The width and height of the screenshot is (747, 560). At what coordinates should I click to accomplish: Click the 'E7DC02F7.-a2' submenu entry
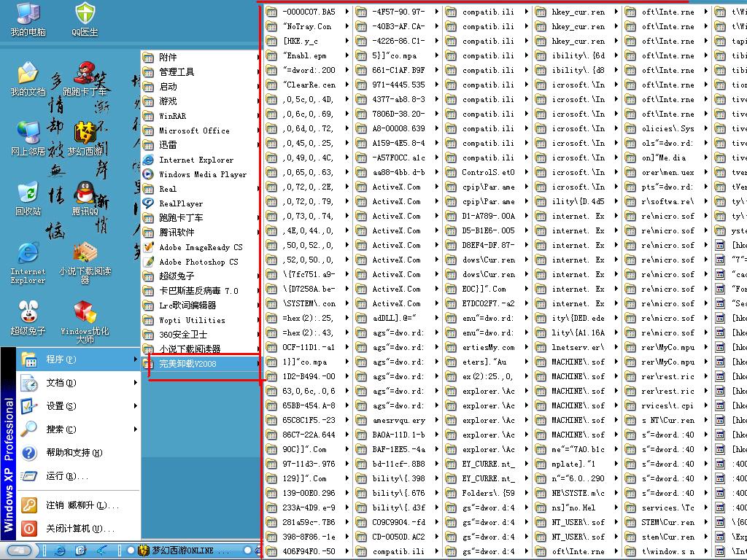[487, 303]
